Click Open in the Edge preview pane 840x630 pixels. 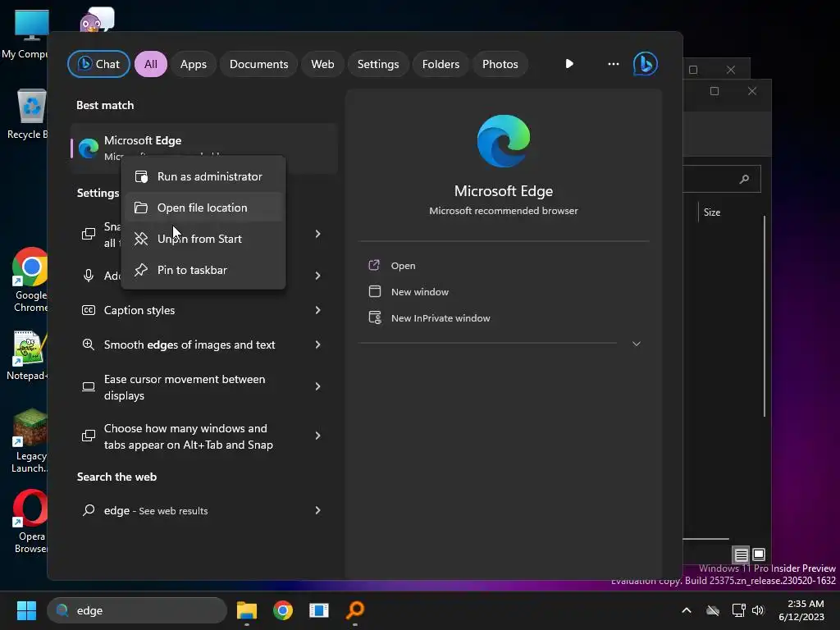coord(403,266)
